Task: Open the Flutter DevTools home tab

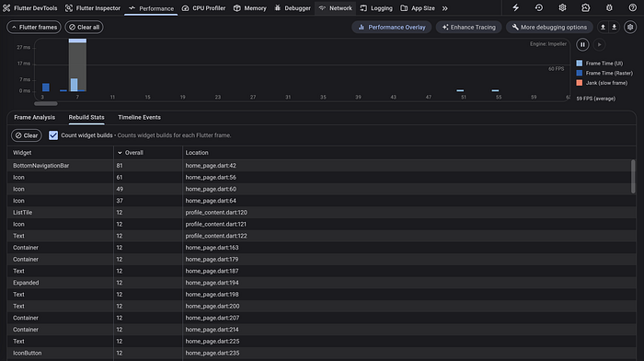Action: [30, 8]
